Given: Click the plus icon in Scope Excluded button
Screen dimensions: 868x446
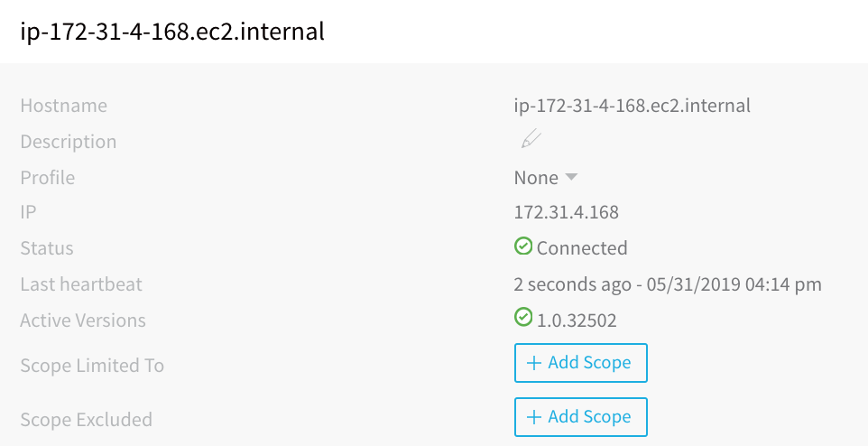Looking at the screenshot, I should pos(533,417).
